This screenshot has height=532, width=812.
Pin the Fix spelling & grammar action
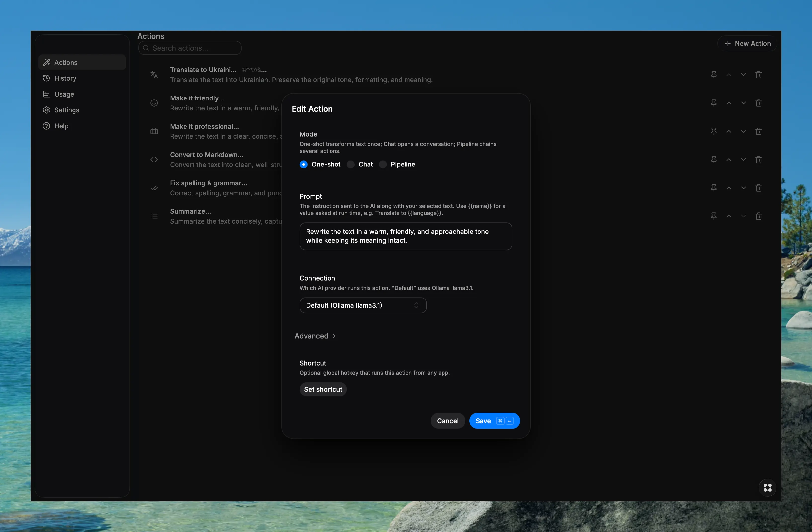point(714,188)
